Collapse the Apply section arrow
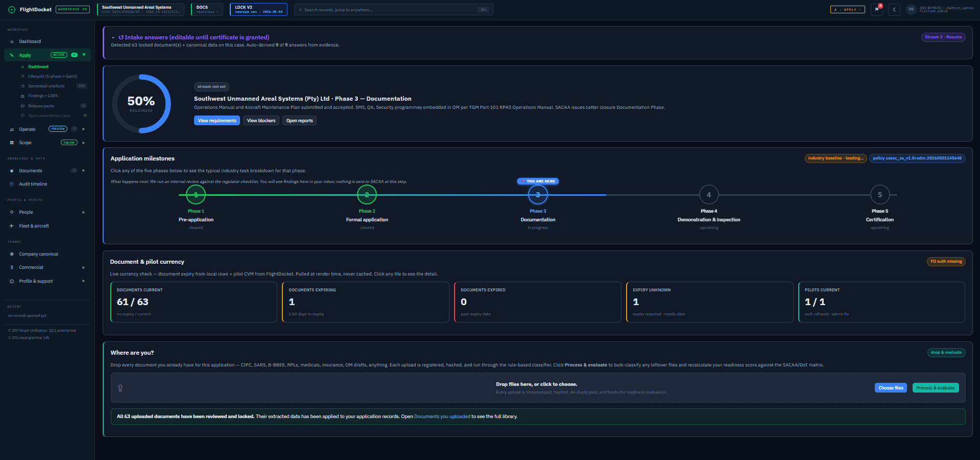 [x=84, y=55]
